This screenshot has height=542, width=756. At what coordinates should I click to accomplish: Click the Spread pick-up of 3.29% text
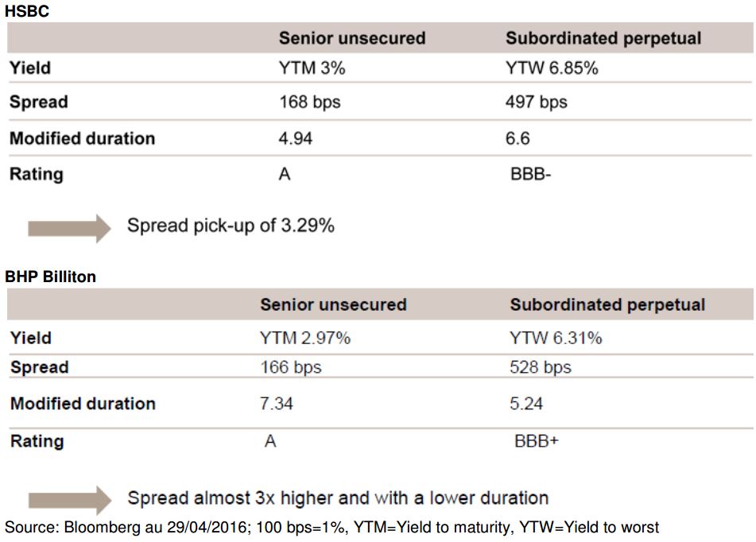coord(231,226)
